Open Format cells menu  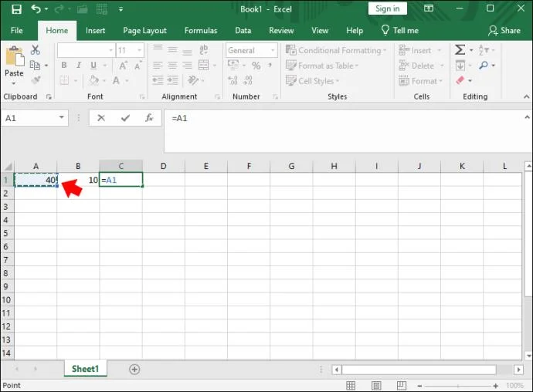click(x=420, y=81)
